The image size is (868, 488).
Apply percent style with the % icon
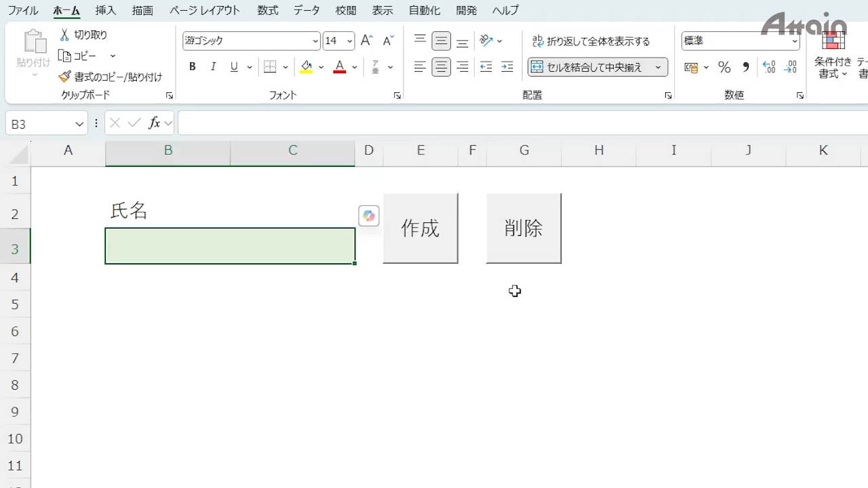coord(724,67)
